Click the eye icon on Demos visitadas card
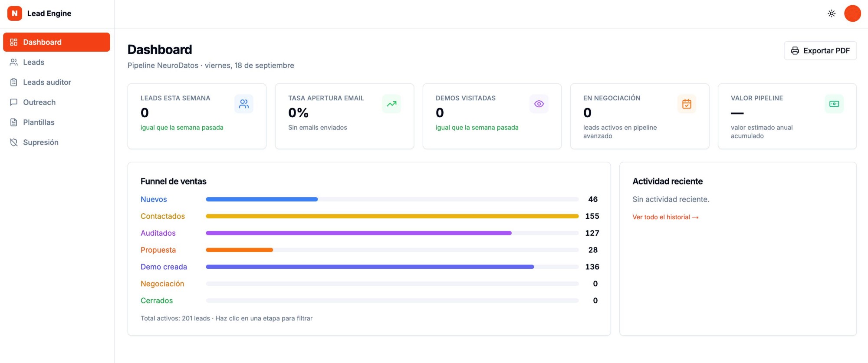This screenshot has height=363, width=868. click(x=539, y=104)
